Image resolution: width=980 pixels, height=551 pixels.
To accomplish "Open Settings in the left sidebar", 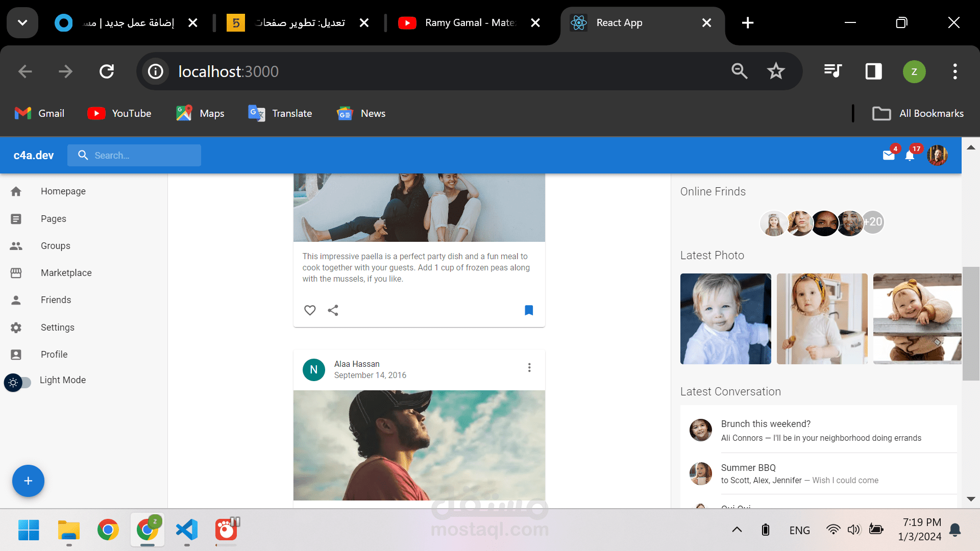I will click(x=57, y=328).
